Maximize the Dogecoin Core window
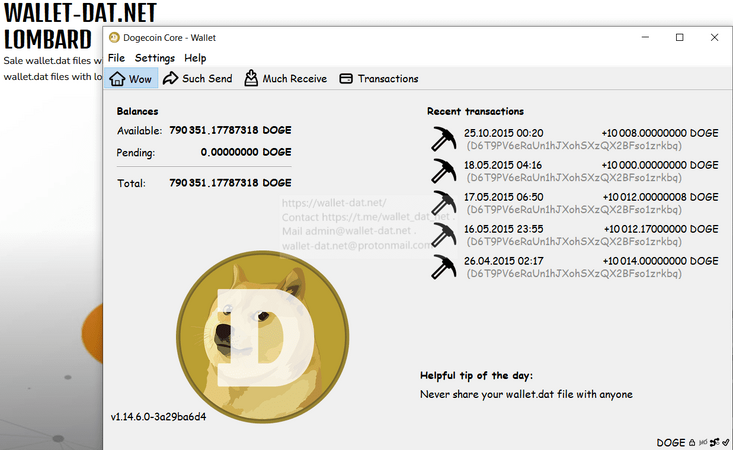The width and height of the screenshot is (733, 450). [680, 37]
